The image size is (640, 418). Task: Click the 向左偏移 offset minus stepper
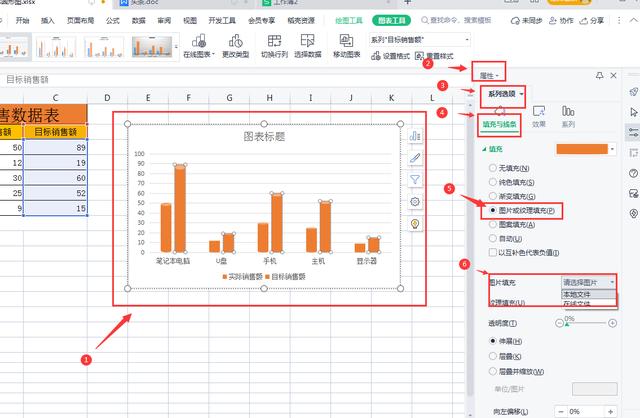[561, 412]
